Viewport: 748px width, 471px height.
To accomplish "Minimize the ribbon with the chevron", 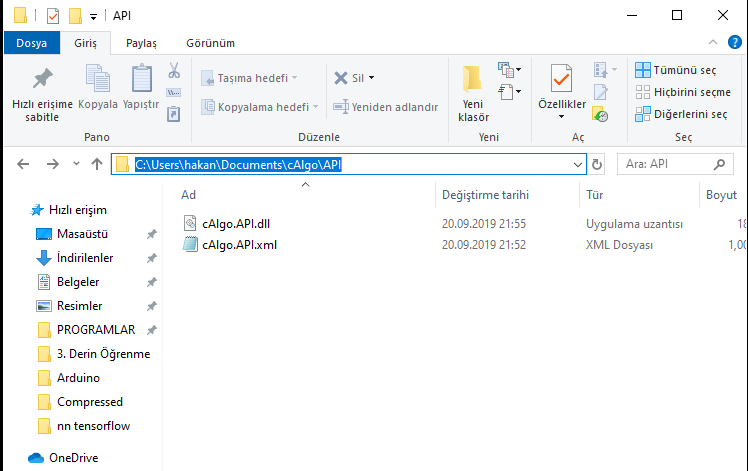I will 713,42.
